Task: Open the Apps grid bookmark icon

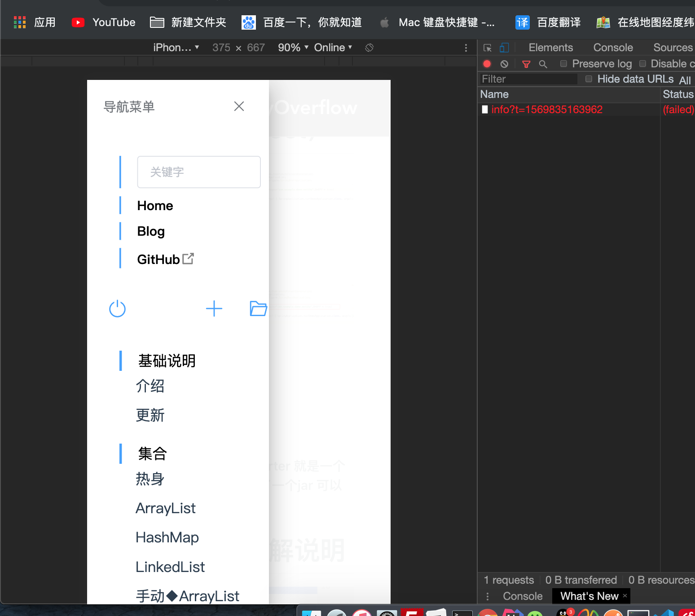Action: (20, 22)
